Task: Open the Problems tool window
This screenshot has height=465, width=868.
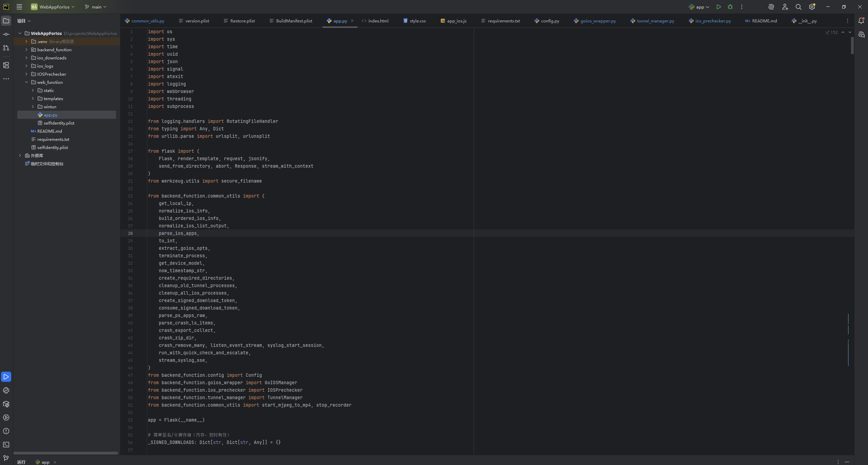Action: point(6,431)
